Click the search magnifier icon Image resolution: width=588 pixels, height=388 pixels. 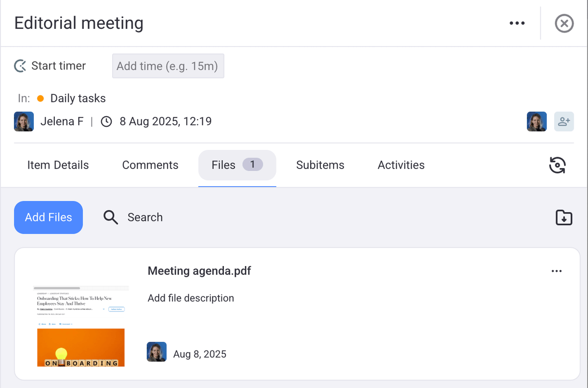(110, 217)
